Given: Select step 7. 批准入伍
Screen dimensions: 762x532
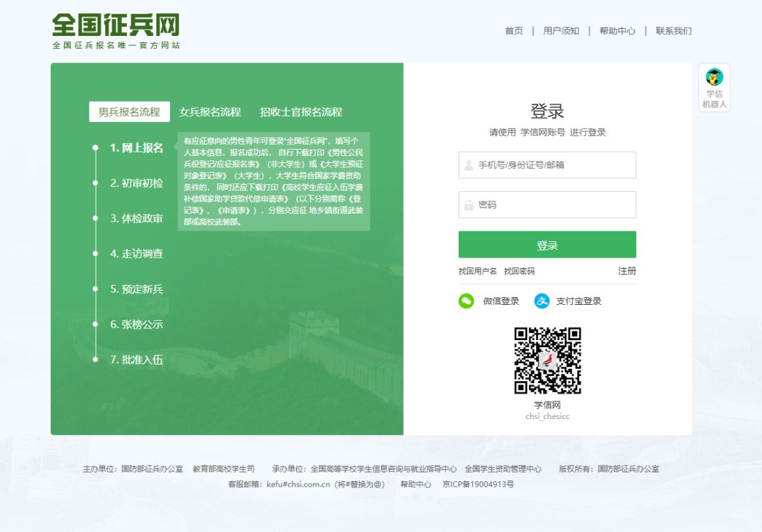Looking at the screenshot, I should tap(137, 360).
